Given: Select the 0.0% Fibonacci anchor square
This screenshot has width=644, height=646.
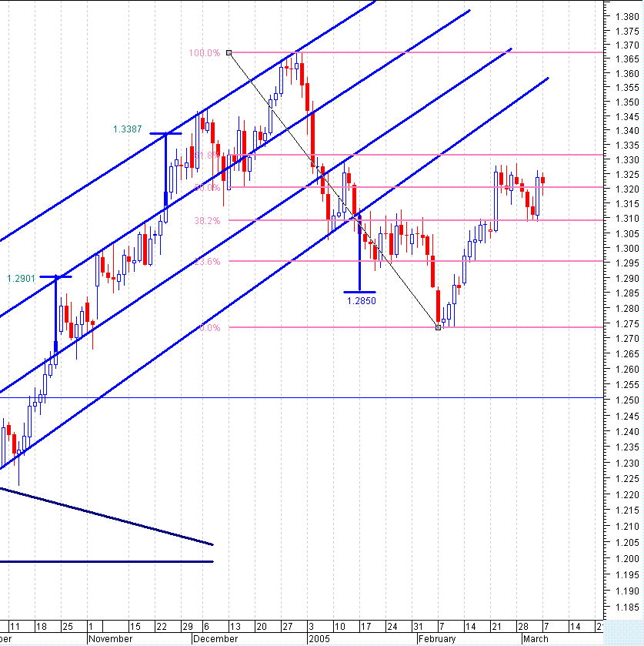Looking at the screenshot, I should point(437,327).
